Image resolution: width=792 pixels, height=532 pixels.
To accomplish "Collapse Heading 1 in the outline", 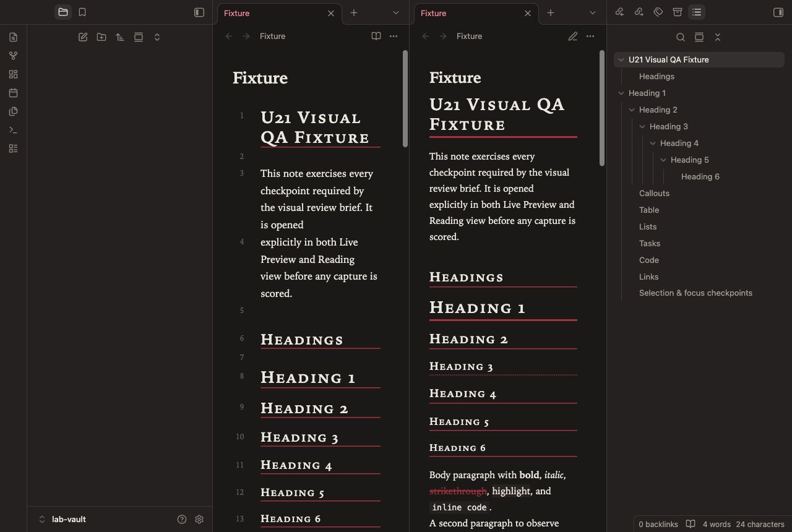I will 621,93.
